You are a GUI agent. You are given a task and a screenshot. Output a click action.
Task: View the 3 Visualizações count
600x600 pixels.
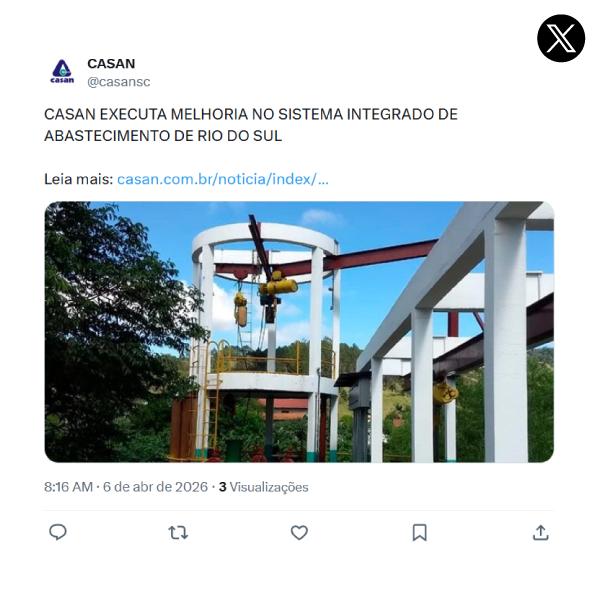coord(264,487)
